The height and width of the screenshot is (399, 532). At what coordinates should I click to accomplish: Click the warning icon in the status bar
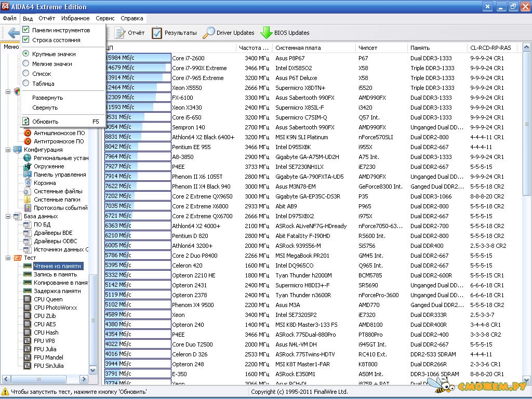5,392
